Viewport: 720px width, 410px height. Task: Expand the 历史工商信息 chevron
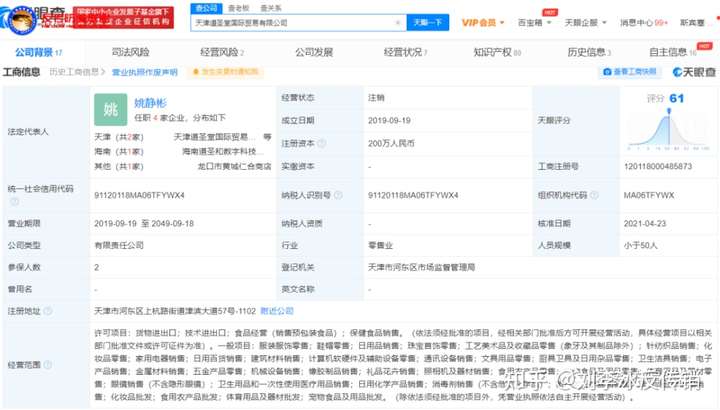103,72
